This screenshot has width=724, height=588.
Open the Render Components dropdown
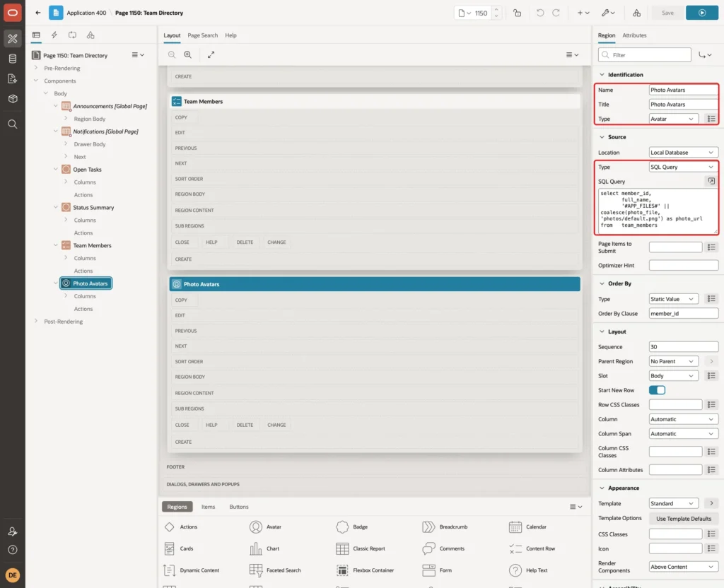pyautogui.click(x=684, y=568)
